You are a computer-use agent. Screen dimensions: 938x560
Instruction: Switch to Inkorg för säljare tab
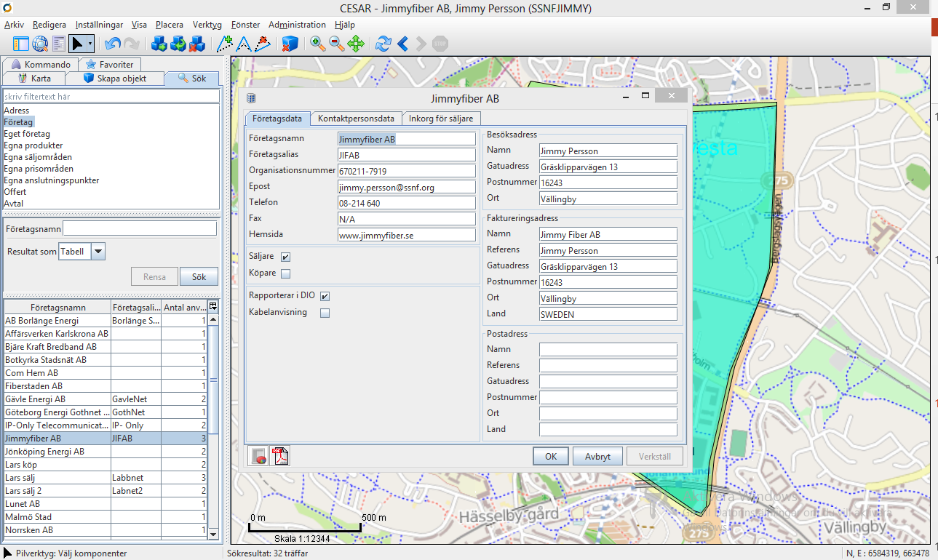(x=441, y=119)
